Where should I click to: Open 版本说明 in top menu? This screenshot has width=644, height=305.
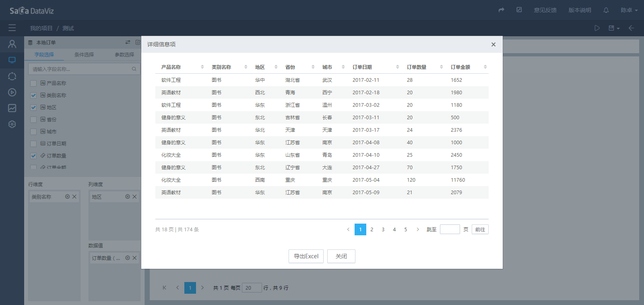tap(580, 10)
